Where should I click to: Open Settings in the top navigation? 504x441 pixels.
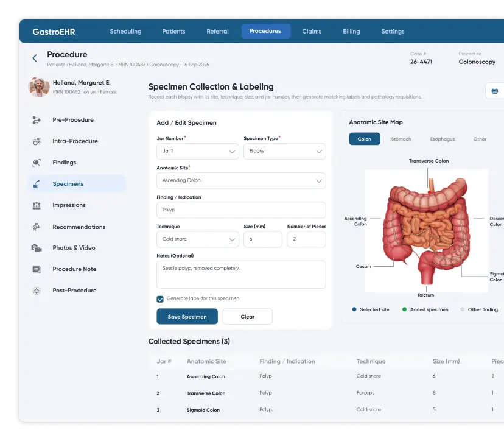tap(393, 32)
